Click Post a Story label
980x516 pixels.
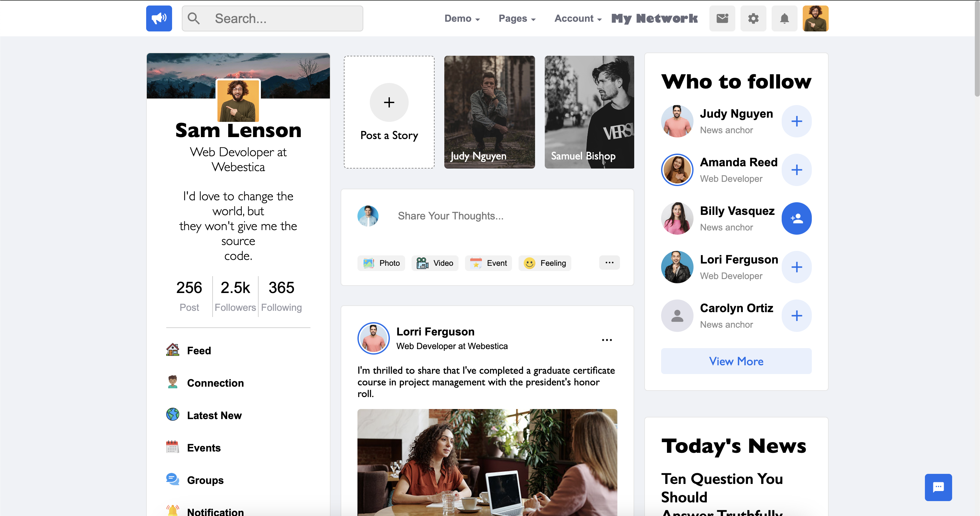coord(389,135)
